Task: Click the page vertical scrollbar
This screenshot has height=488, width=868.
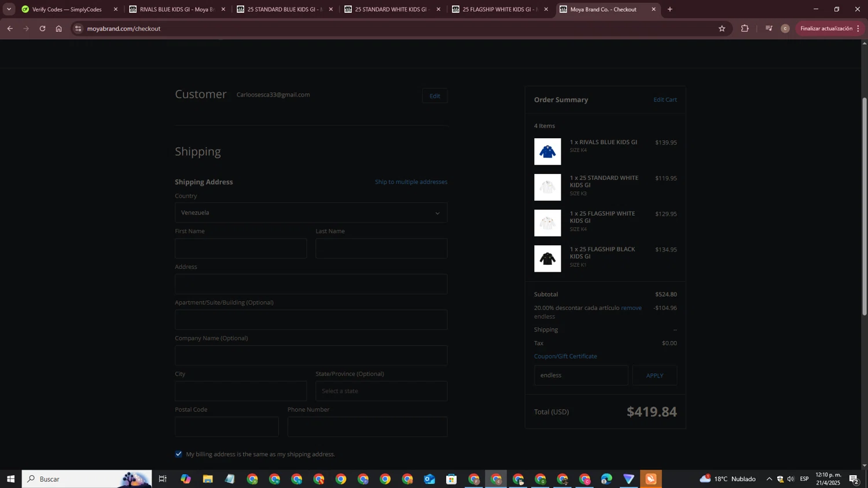Action: 865,206
